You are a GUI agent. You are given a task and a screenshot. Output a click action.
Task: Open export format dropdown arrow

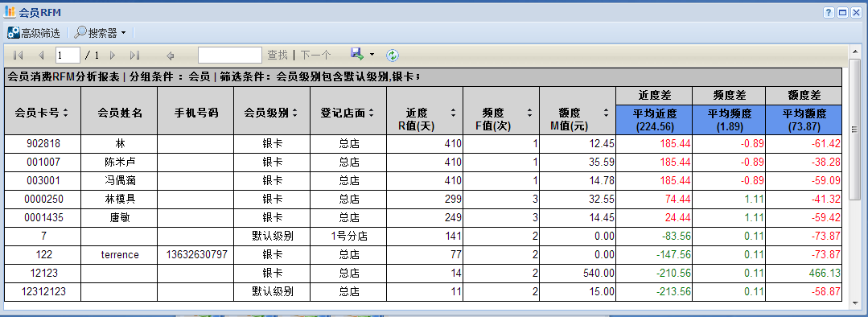click(372, 55)
